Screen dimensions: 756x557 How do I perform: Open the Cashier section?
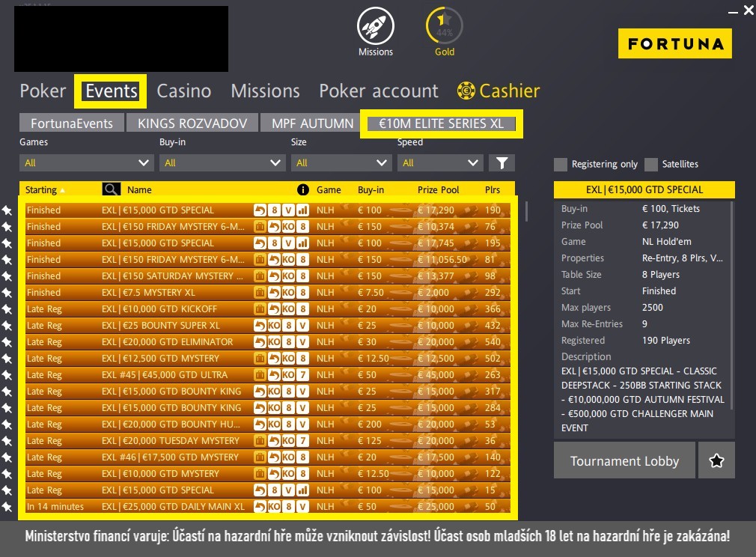point(499,91)
